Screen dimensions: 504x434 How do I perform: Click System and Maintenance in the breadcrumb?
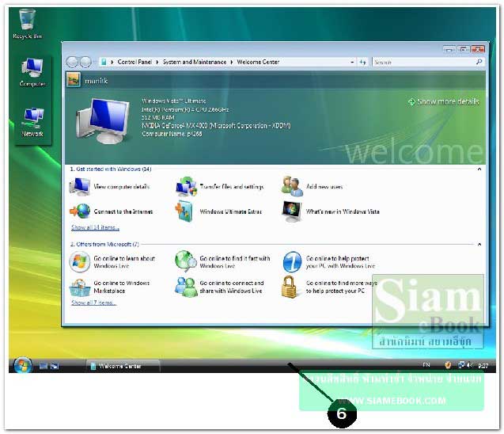tap(194, 62)
